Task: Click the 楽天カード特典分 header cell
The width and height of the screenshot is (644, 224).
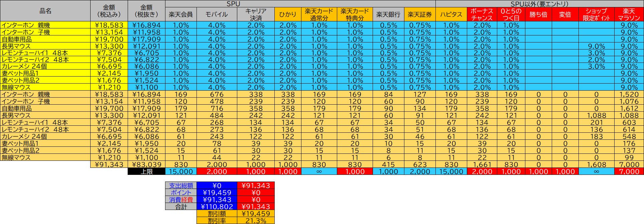Action: tap(355, 14)
